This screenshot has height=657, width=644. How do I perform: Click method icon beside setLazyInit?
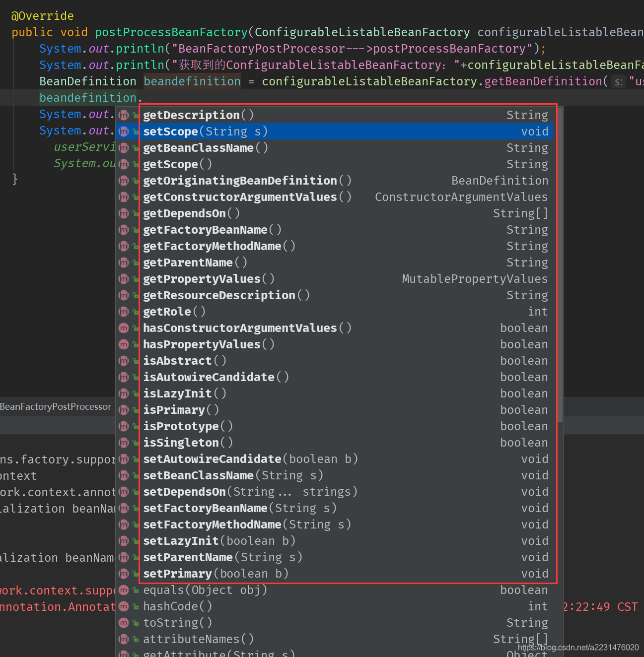[x=124, y=541]
